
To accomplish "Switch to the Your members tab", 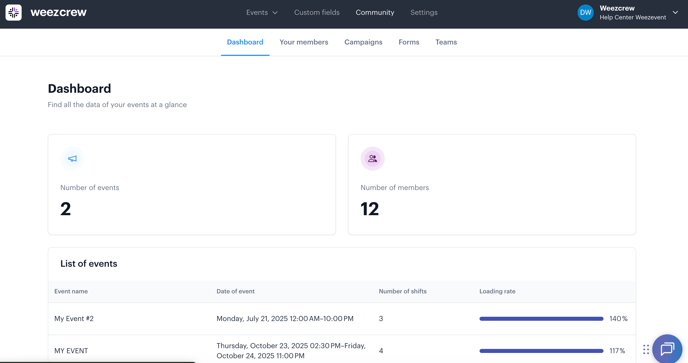I will click(304, 42).
